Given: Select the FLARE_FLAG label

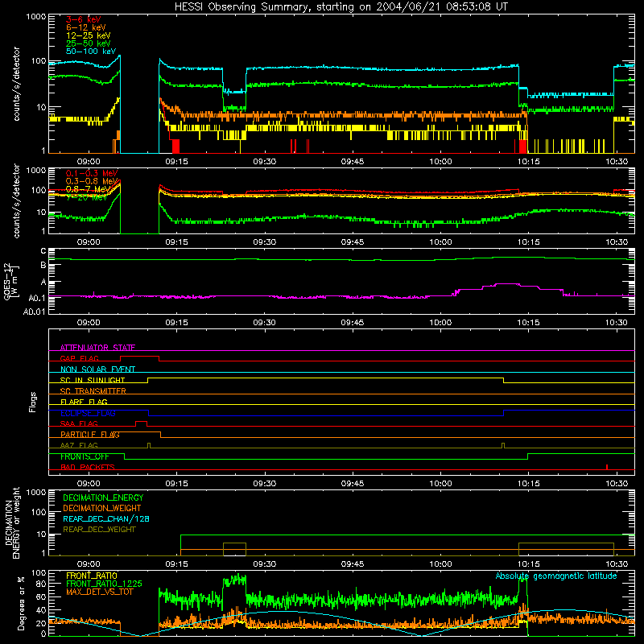Looking at the screenshot, I should click(x=84, y=402).
